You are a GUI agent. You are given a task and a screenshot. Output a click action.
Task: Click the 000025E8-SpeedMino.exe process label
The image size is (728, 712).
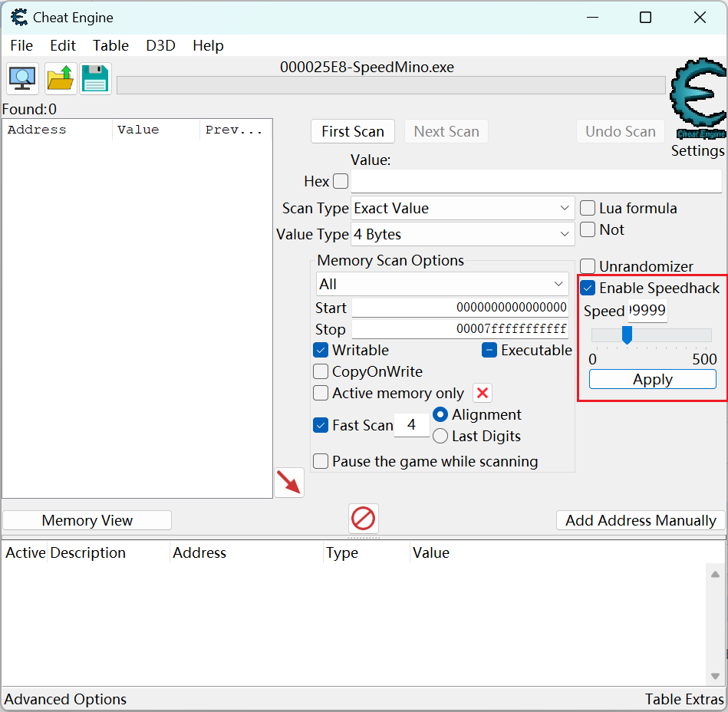tap(367, 68)
